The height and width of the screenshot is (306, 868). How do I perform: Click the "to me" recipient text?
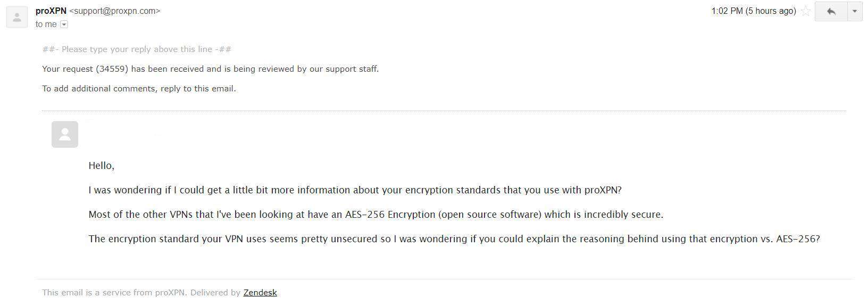tap(46, 24)
